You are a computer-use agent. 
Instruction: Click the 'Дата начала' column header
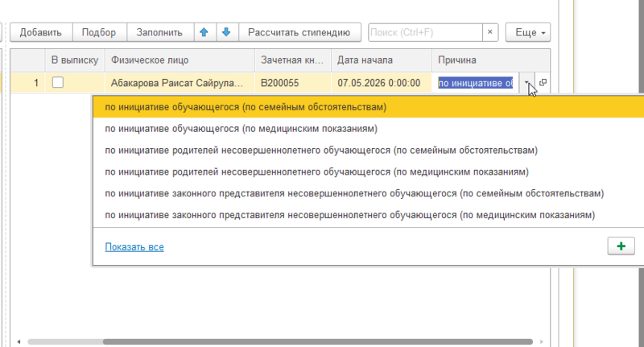(381, 60)
